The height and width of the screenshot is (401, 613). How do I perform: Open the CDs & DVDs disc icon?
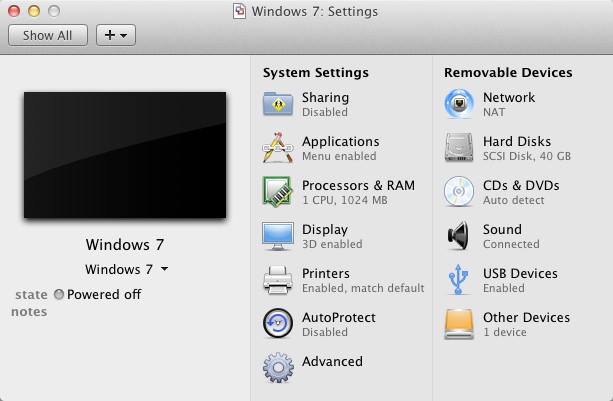459,192
